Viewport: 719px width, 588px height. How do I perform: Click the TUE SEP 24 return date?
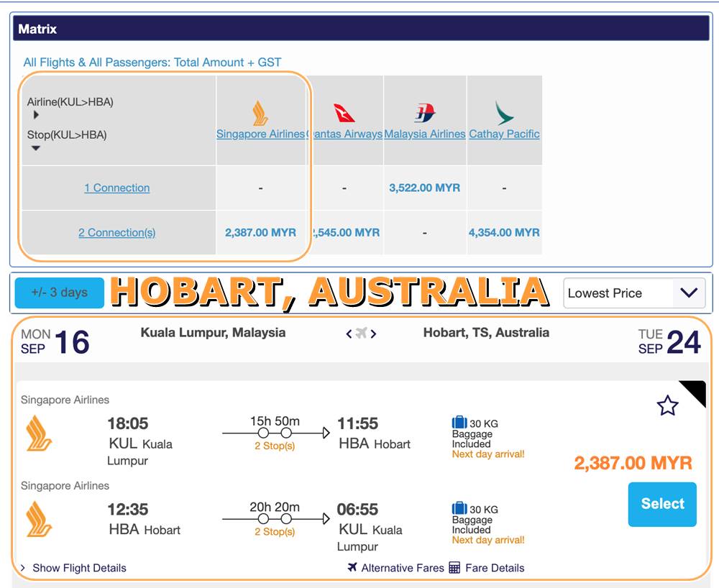[669, 342]
